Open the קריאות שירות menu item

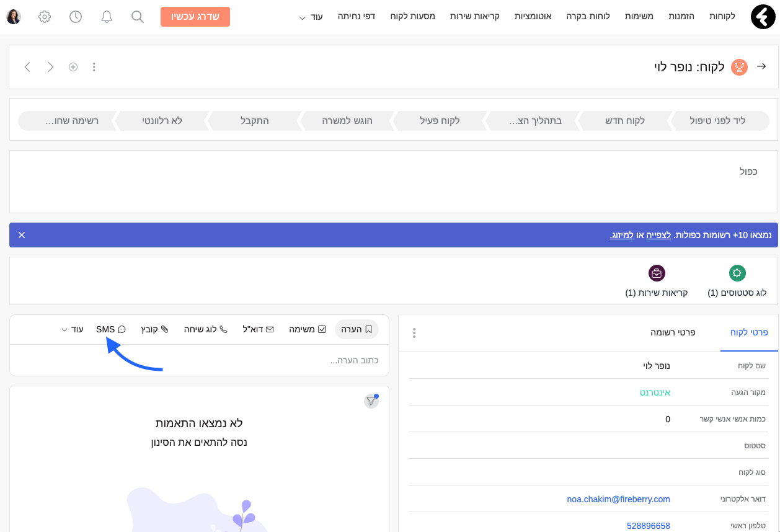(475, 16)
